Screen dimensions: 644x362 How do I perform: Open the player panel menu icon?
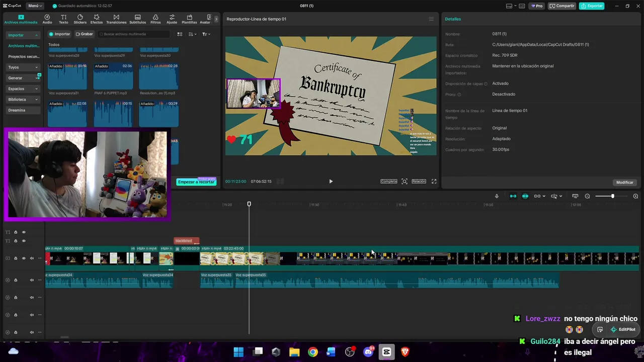431,19
